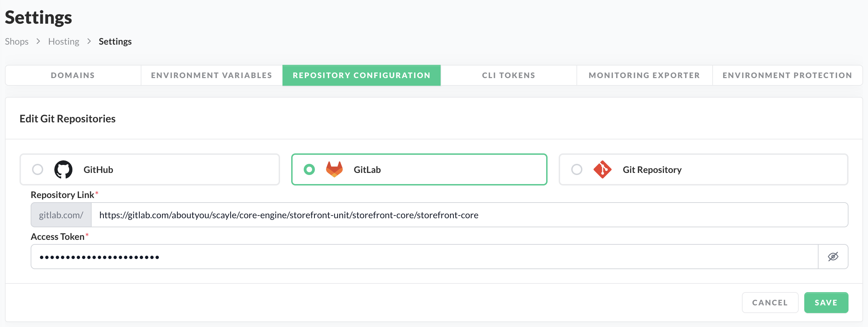Screen dimensions: 868x327
Task: Go to Hosting breadcrumb link
Action: coord(64,41)
